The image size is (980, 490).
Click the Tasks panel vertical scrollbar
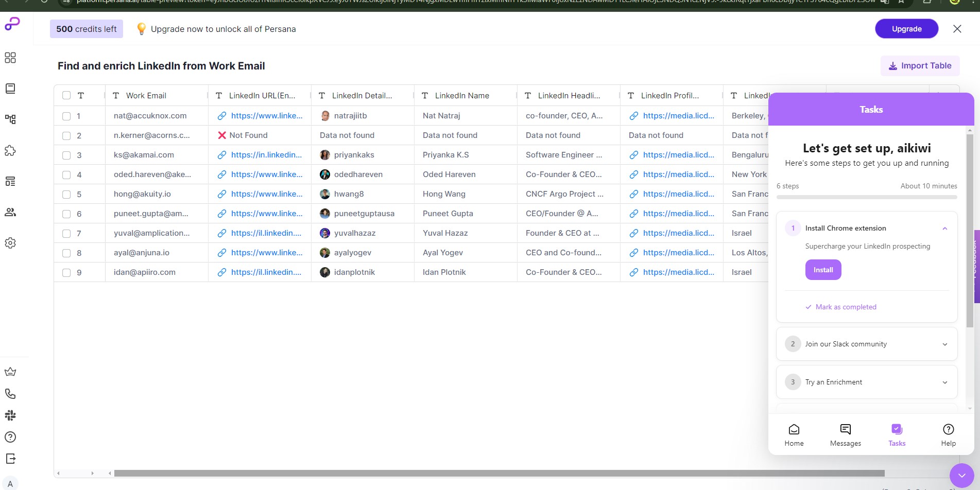[970, 231]
